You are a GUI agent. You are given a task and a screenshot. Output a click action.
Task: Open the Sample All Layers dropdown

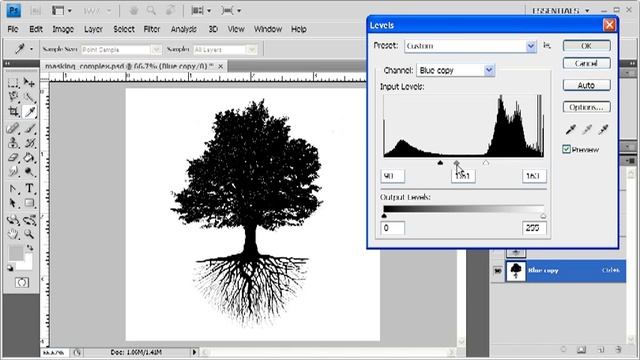point(225,49)
